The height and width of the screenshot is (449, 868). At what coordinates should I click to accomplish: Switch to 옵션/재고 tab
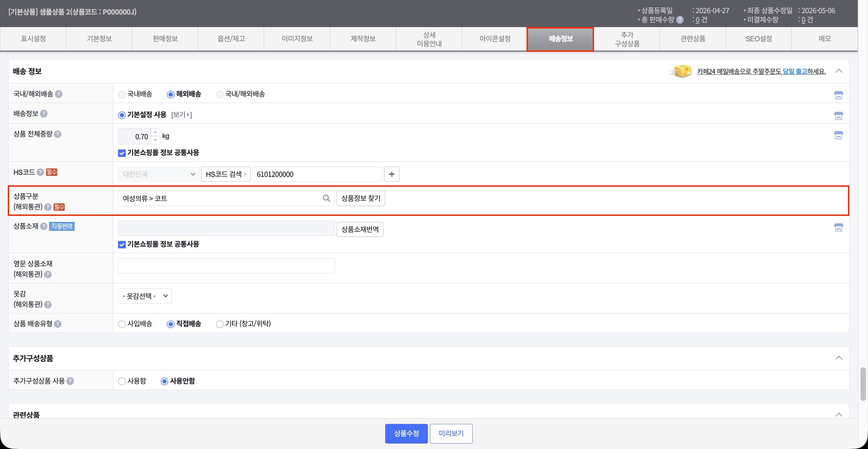pos(231,39)
